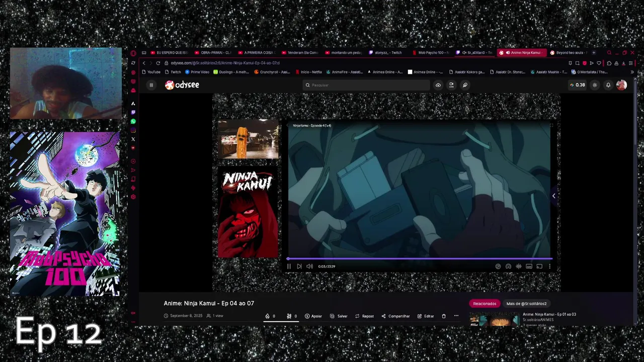Open the Duolingo bookmark
Image resolution: width=644 pixels, height=362 pixels.
tap(231, 72)
